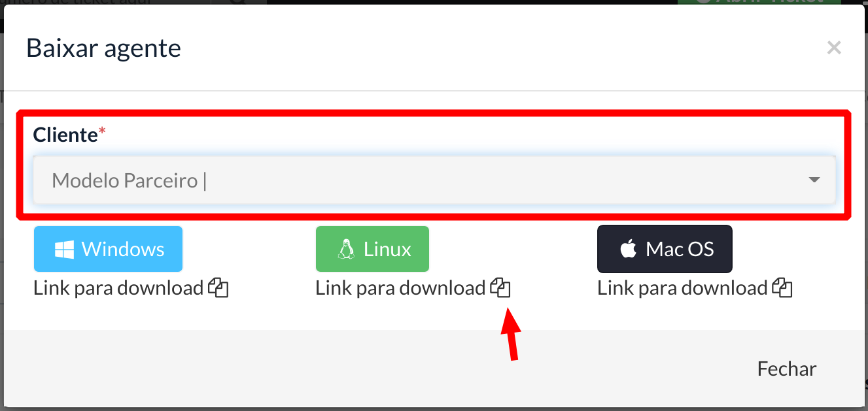Click the Fechar button
868x411 pixels.
[787, 369]
